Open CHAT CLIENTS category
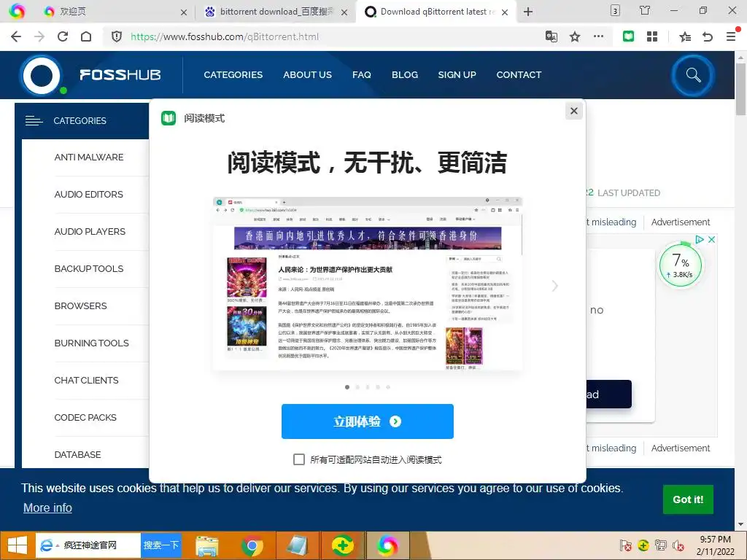 coord(86,380)
